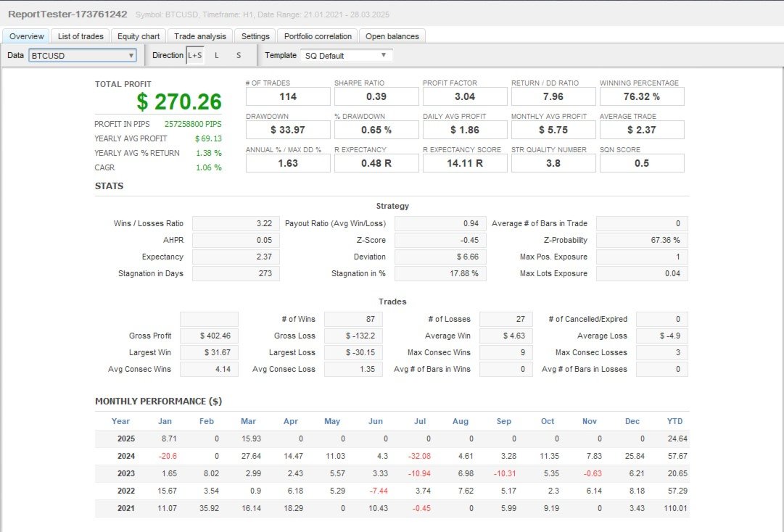This screenshot has width=784, height=532.
Task: Click the yearly avg profit value $ 69.13
Action: (x=208, y=138)
